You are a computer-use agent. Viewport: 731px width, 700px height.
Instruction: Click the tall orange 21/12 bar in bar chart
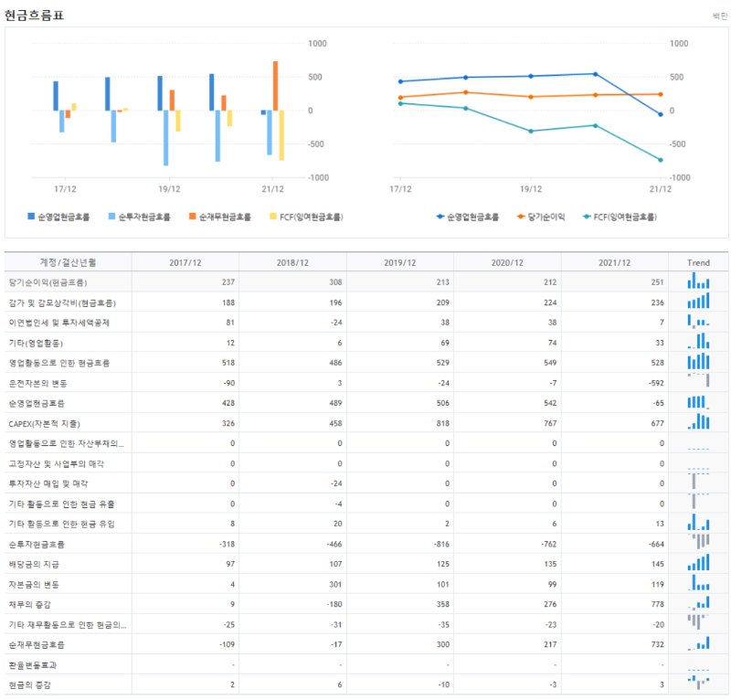276,86
